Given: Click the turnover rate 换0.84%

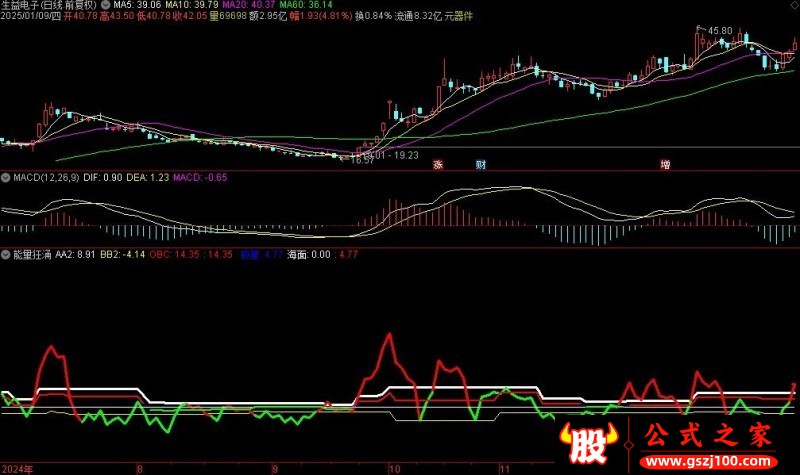Looking at the screenshot, I should [x=373, y=16].
